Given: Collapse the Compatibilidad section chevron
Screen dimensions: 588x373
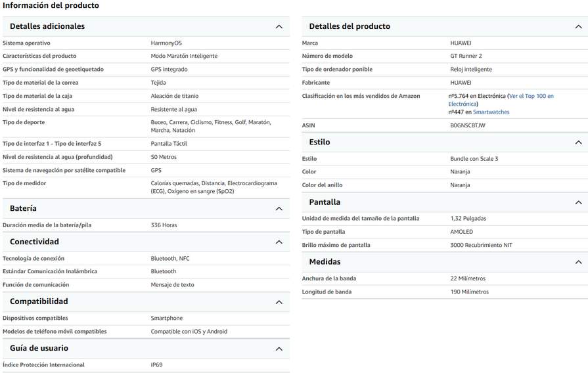Looking at the screenshot, I should [279, 302].
